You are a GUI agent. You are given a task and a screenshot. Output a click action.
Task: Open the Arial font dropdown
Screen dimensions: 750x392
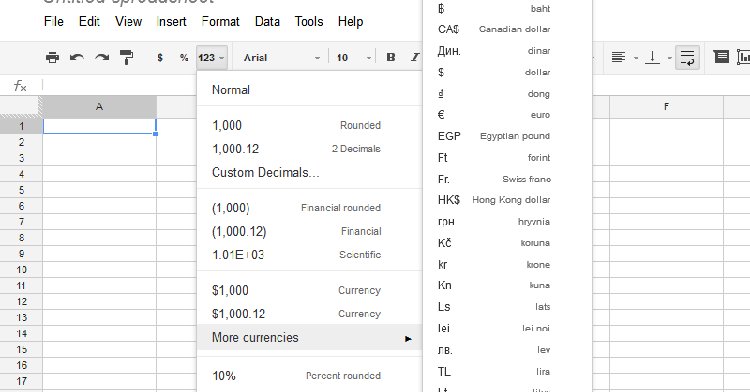tap(282, 58)
